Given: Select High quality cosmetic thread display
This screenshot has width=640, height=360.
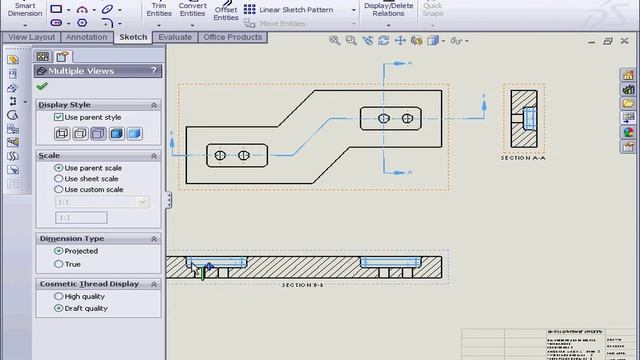Looking at the screenshot, I should tap(58, 296).
